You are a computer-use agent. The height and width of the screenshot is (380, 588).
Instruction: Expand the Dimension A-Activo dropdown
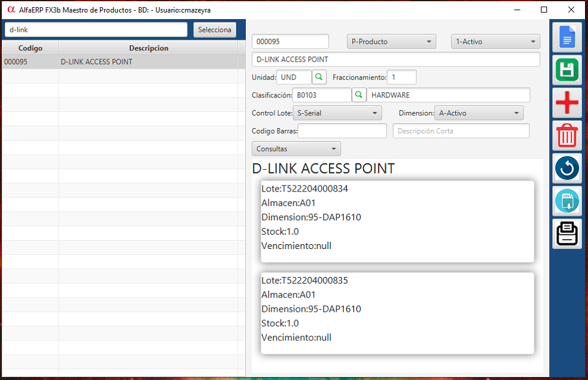click(479, 113)
